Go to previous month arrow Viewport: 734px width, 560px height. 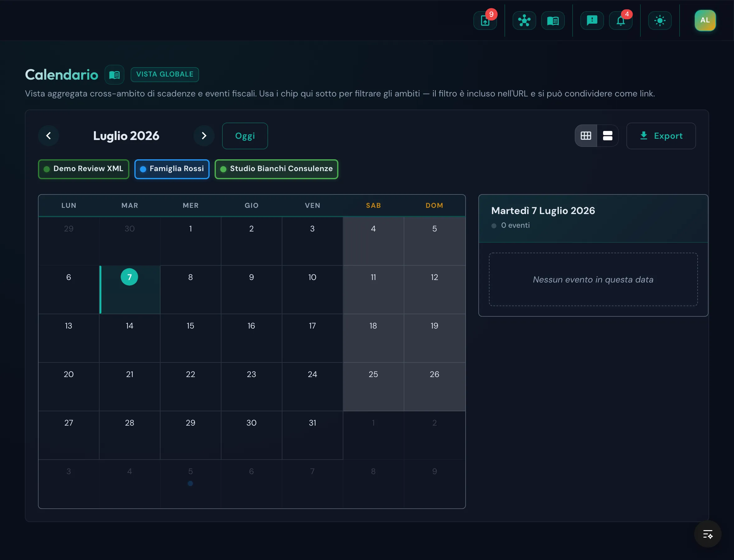pos(49,136)
